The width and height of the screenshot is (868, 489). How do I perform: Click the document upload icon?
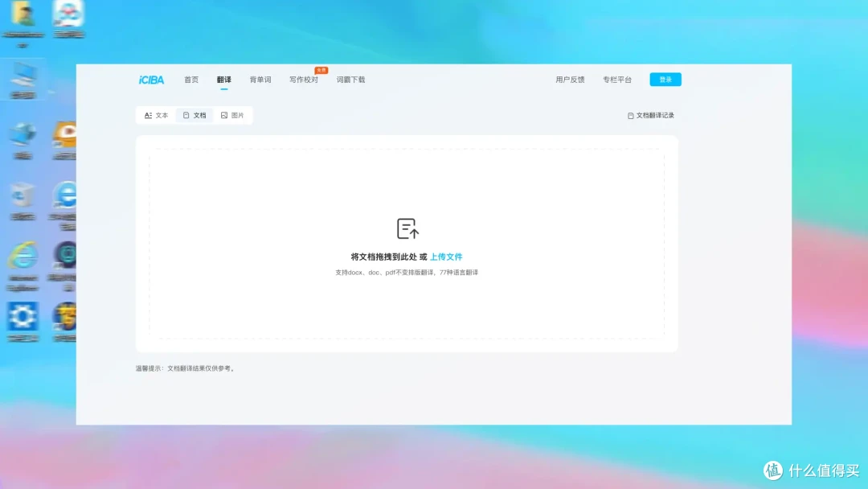point(407,228)
